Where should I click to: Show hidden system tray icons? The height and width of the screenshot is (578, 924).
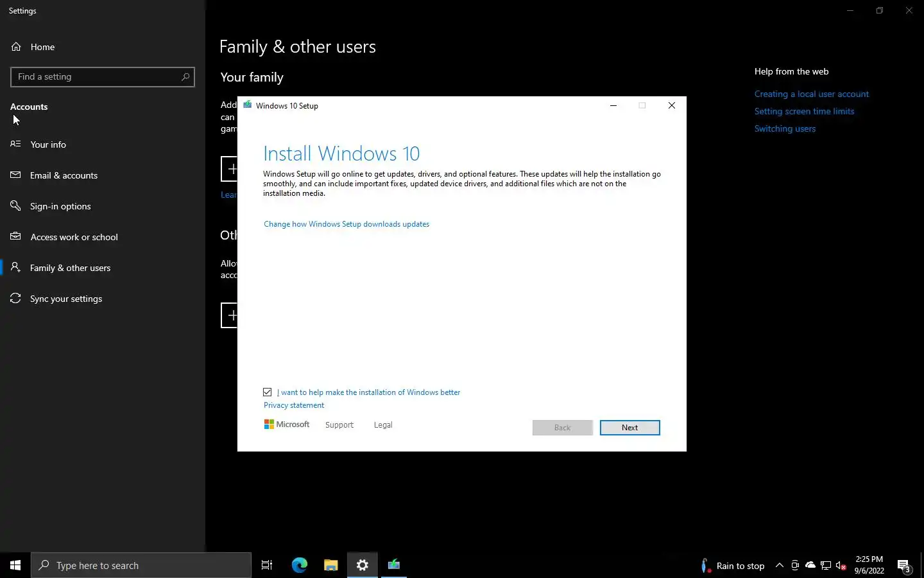coord(780,566)
